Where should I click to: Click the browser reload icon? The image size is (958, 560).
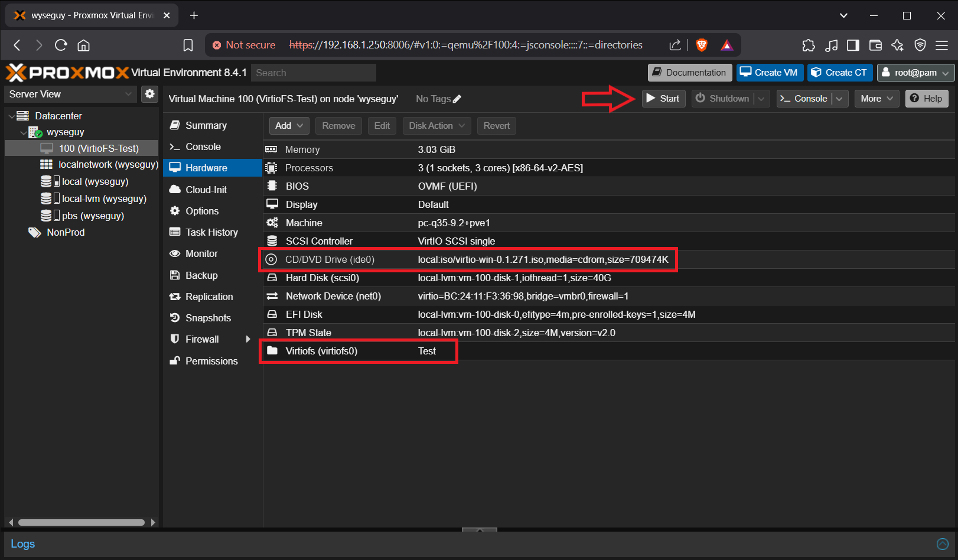pyautogui.click(x=61, y=45)
